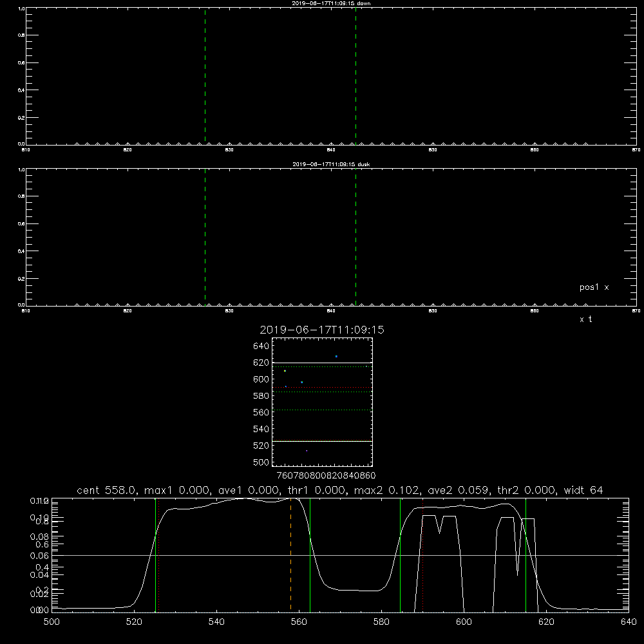
Task: Click the '640' x-axis label of bottom plot
Action: (x=629, y=622)
